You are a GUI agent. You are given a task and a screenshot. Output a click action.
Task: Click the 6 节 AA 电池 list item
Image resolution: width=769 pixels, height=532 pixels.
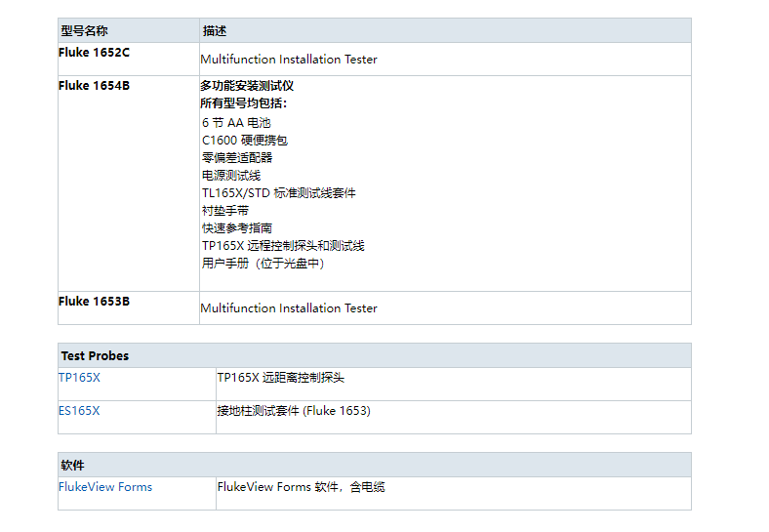pyautogui.click(x=236, y=123)
